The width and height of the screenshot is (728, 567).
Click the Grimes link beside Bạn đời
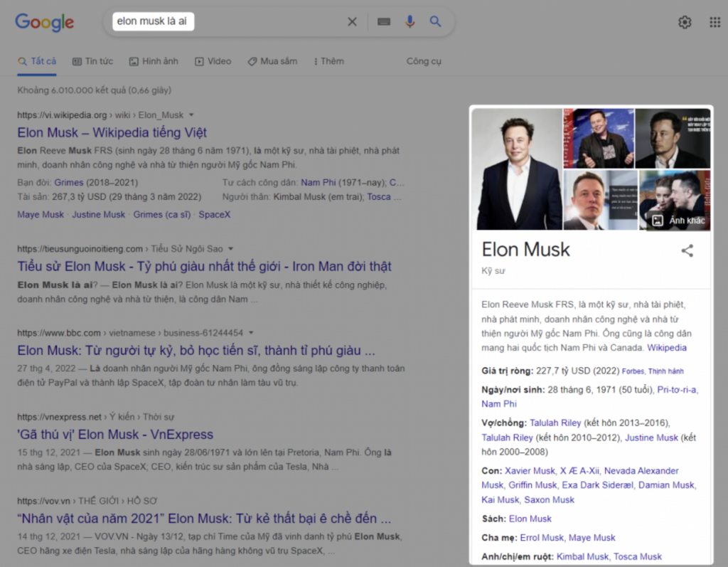tap(69, 183)
